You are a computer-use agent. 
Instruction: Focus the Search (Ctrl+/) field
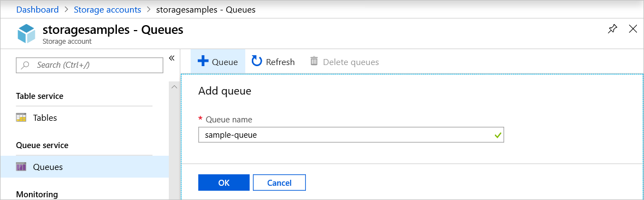click(x=89, y=65)
